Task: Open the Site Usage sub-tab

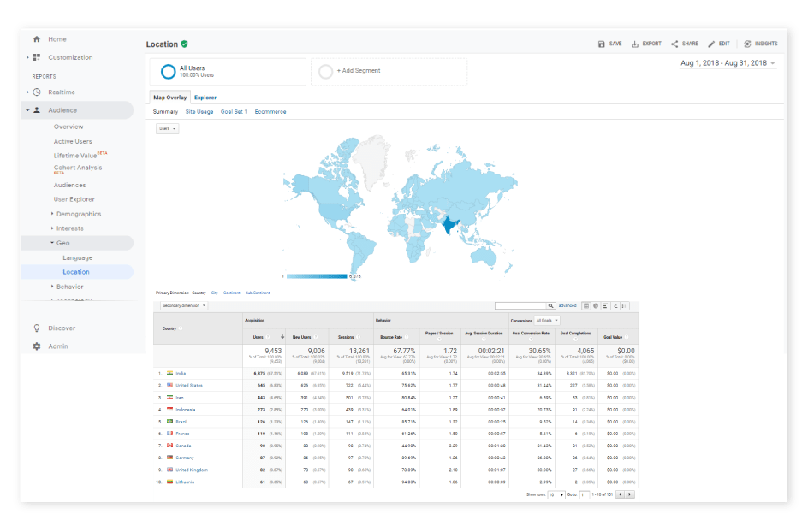Action: 199,112
